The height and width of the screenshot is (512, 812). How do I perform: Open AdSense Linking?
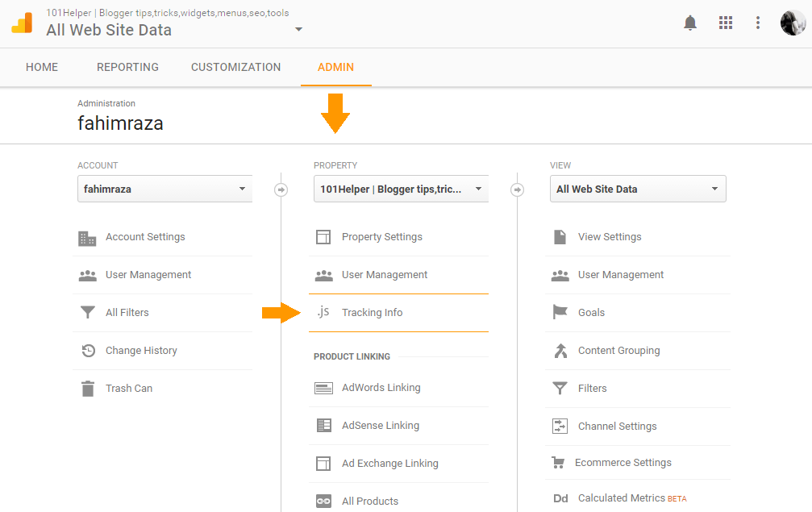tap(381, 425)
